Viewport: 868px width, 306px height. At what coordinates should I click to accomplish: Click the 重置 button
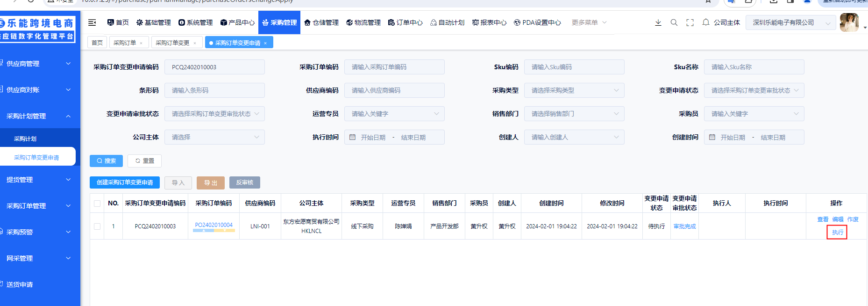pyautogui.click(x=144, y=161)
